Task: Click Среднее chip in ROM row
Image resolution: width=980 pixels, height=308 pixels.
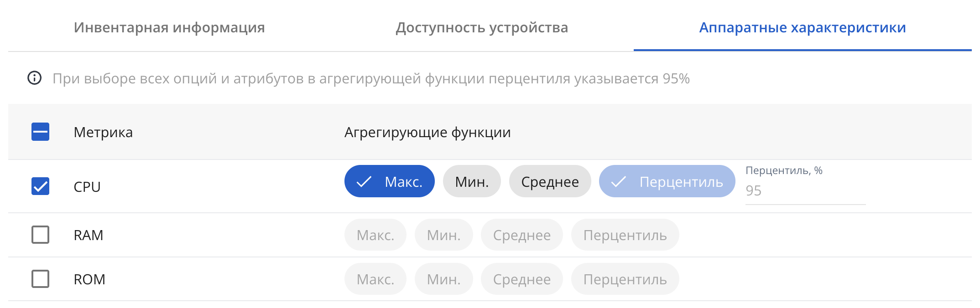Action: pos(521,279)
